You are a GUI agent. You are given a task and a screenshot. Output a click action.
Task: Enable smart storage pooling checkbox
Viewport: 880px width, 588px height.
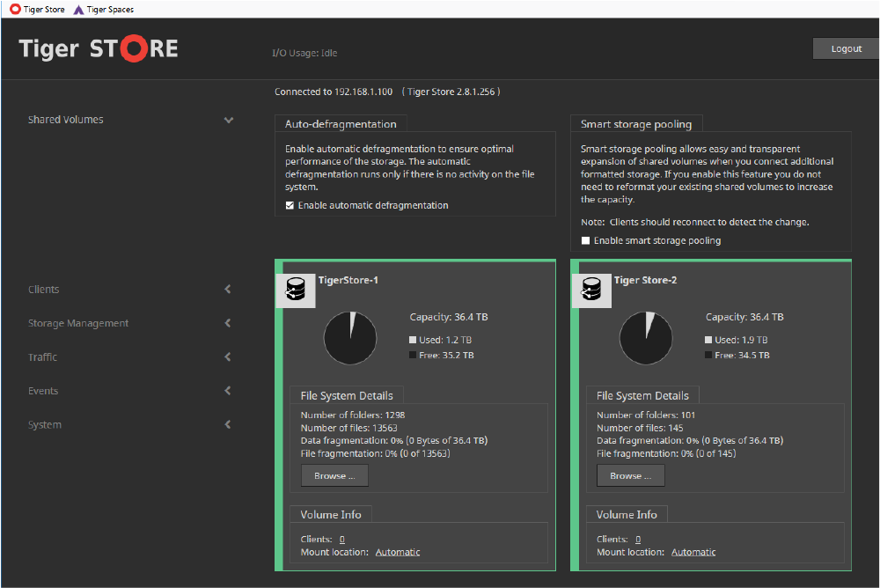click(585, 240)
